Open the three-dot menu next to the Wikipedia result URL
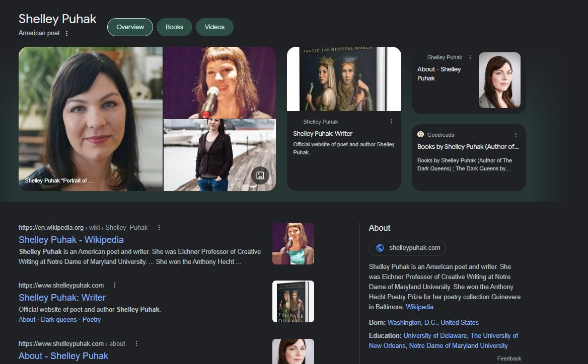The image size is (588, 364). (x=159, y=227)
